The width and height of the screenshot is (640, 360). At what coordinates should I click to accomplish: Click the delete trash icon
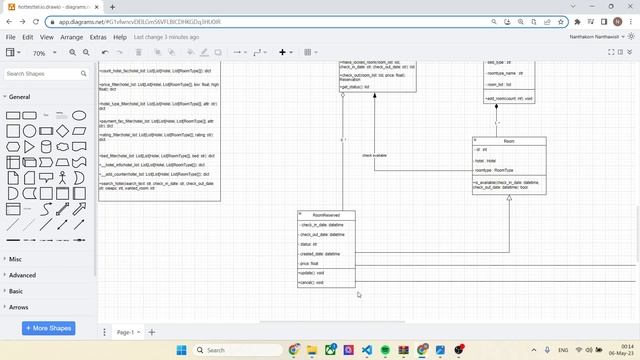[138, 52]
